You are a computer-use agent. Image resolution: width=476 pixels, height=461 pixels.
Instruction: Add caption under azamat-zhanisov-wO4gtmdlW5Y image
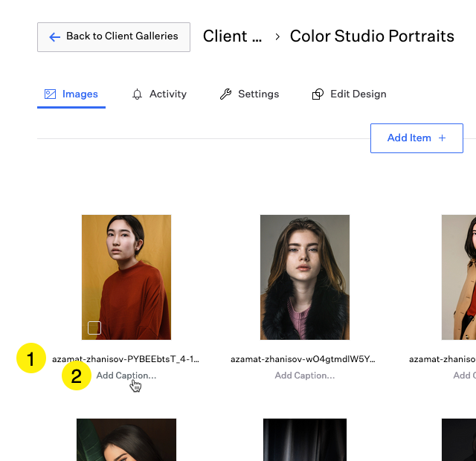click(x=305, y=375)
